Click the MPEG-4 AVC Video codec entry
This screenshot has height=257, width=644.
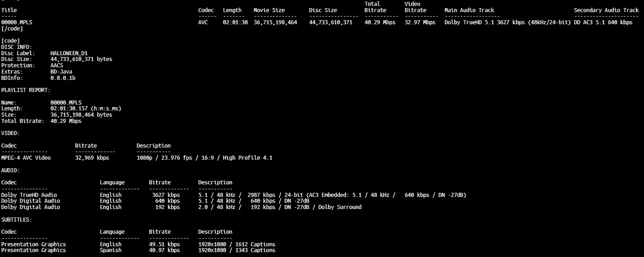(x=26, y=158)
